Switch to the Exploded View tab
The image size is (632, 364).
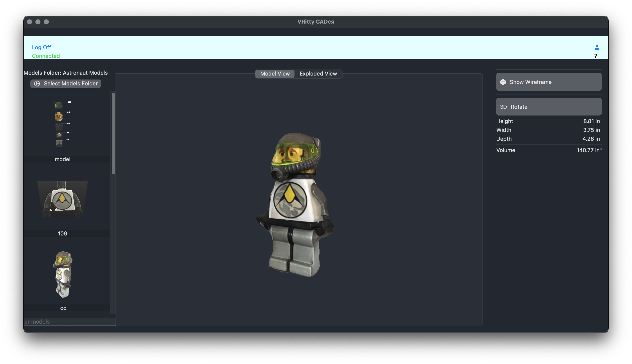(318, 74)
